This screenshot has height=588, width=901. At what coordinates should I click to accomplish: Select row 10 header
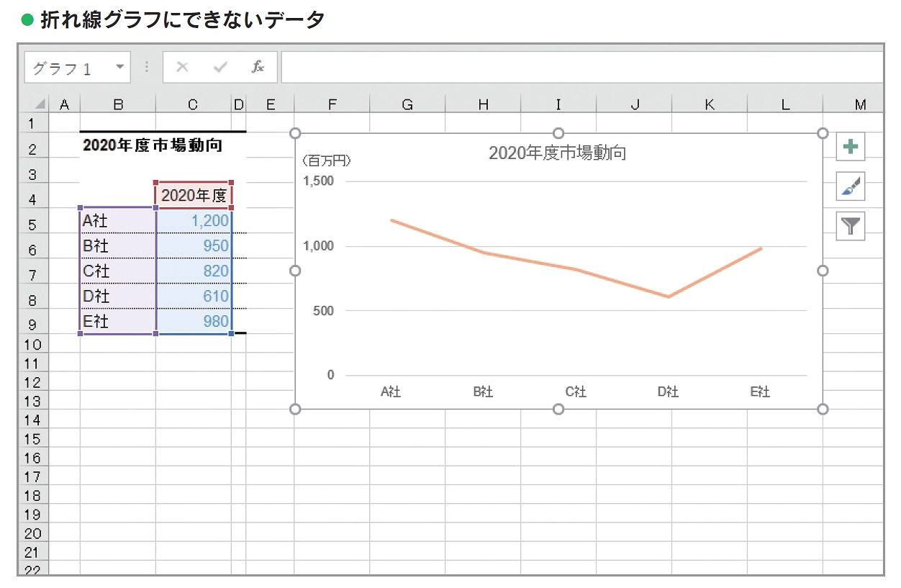[32, 344]
